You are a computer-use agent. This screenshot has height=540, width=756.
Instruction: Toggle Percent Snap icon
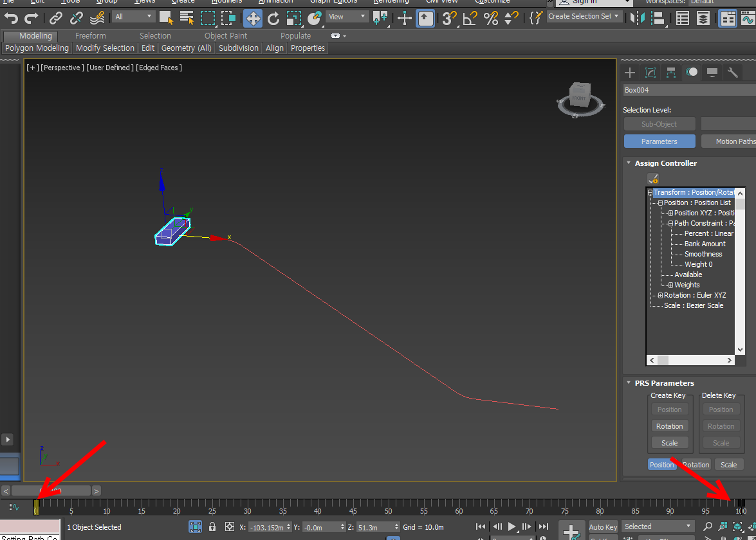click(x=491, y=18)
